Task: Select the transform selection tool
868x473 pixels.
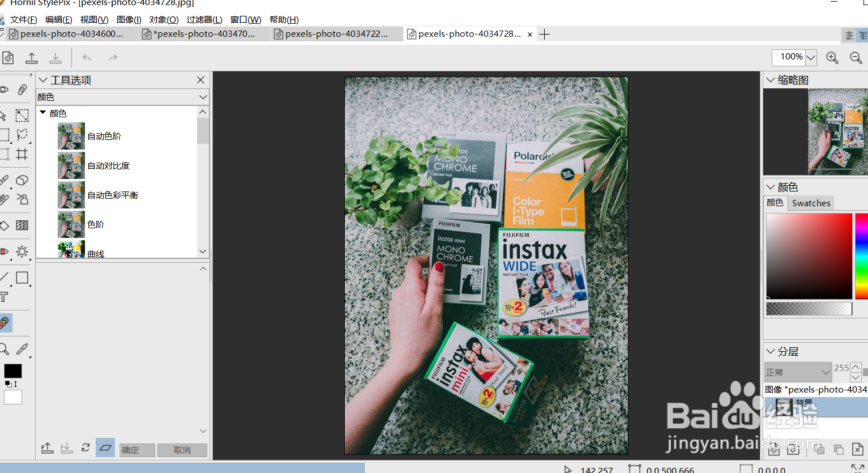Action: pos(22,116)
